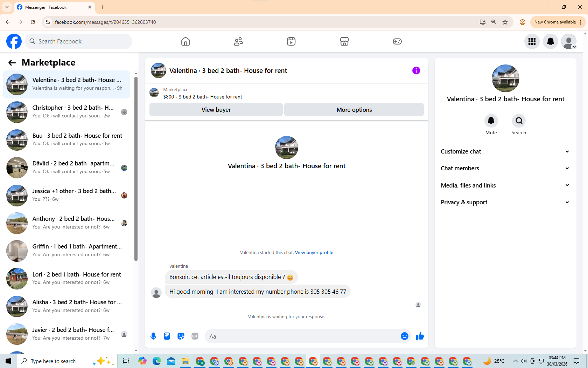Open Buu 3 bed 2 bath conversation

point(66,140)
